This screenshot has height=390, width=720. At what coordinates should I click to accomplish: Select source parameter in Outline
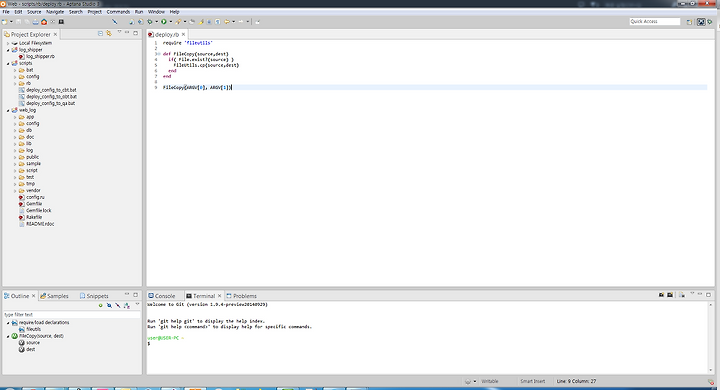(x=29, y=343)
